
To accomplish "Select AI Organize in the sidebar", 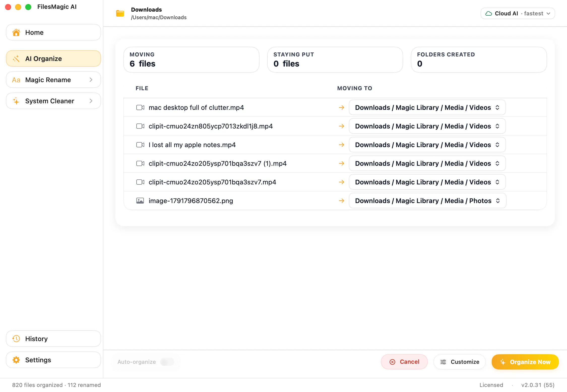I will point(53,59).
